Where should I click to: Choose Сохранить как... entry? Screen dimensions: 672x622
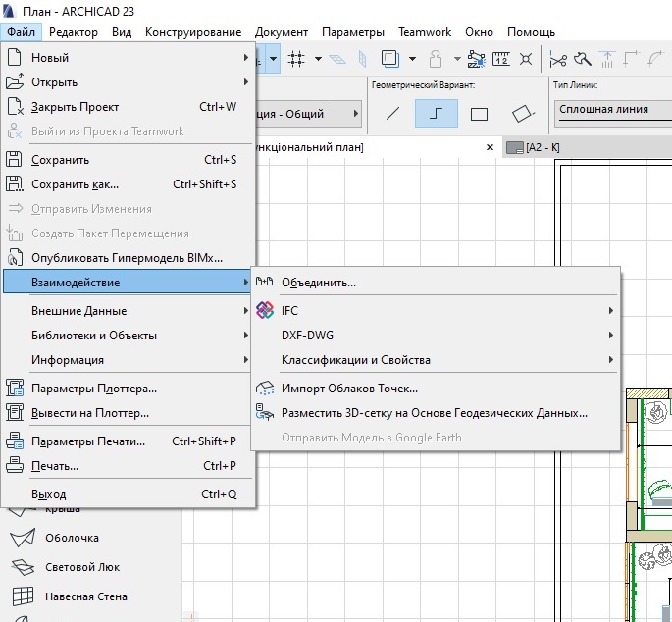pyautogui.click(x=128, y=184)
